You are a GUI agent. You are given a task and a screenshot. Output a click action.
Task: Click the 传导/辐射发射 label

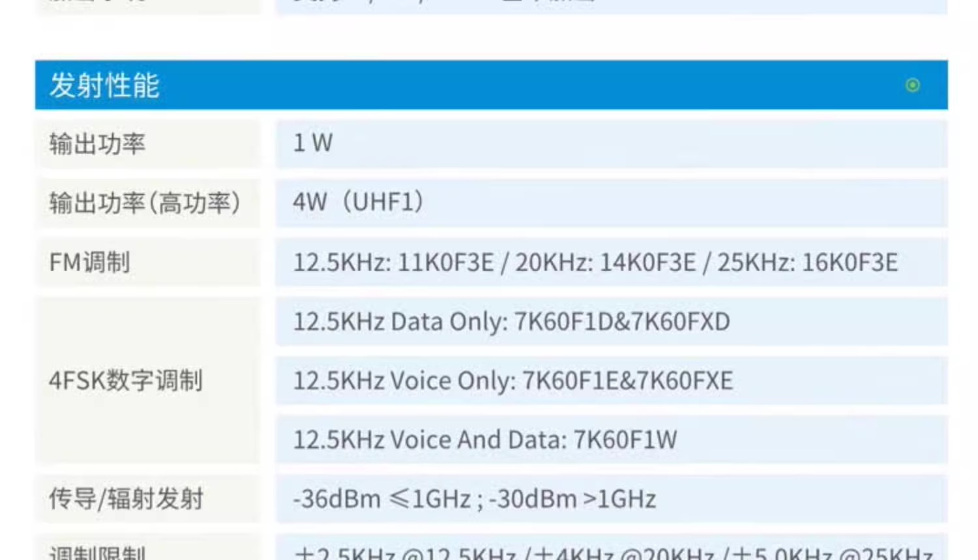click(x=126, y=499)
